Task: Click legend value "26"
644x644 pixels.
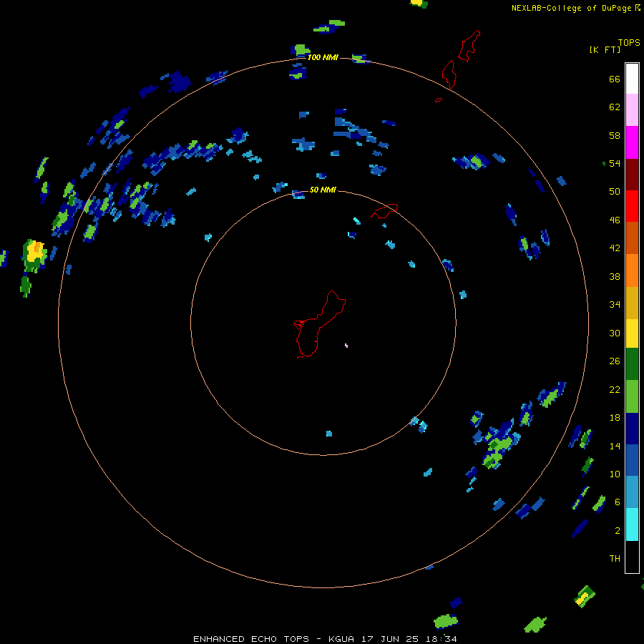Action: 615,361
